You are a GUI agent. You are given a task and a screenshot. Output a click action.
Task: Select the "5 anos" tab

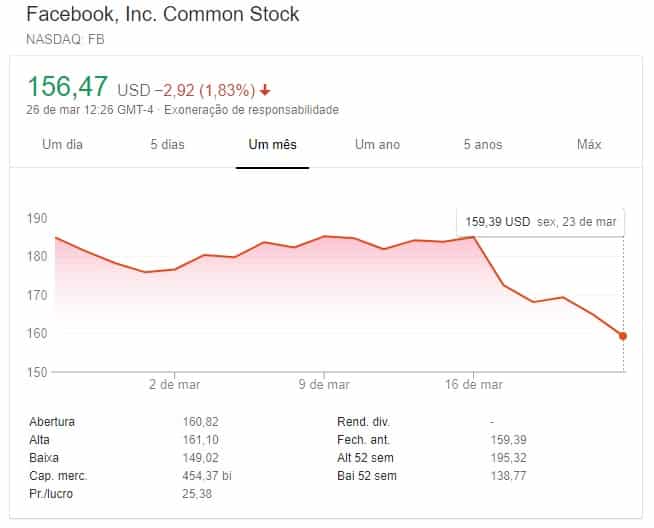(x=482, y=145)
